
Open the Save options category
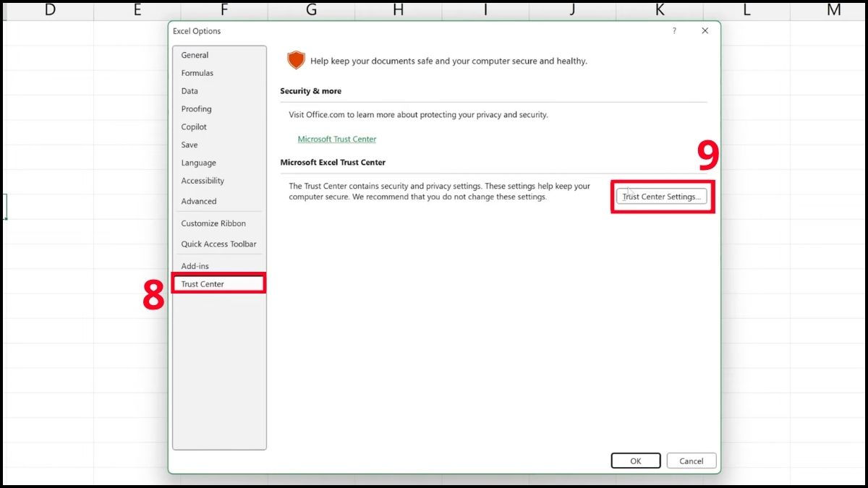click(219, 145)
